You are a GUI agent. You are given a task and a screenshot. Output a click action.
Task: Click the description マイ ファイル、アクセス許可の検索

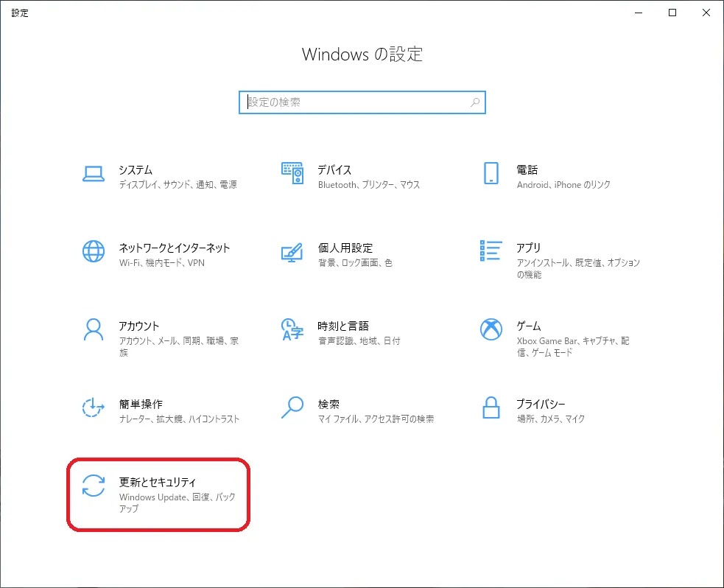click(376, 419)
